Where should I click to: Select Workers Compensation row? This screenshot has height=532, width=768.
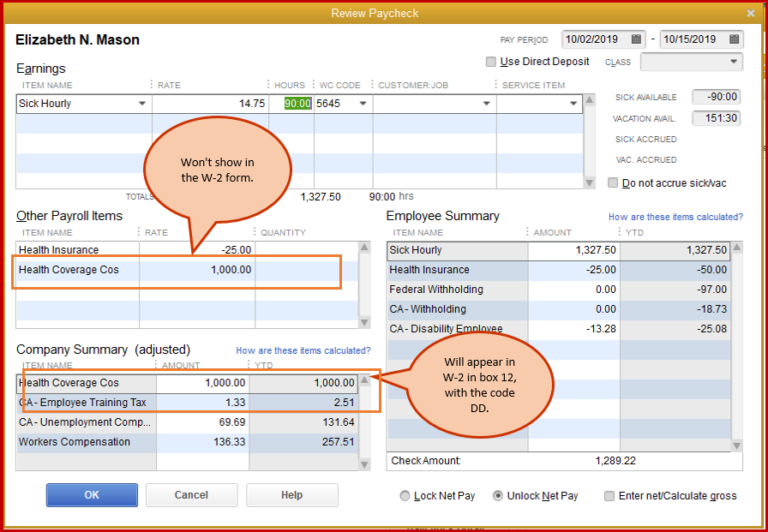pos(188,442)
